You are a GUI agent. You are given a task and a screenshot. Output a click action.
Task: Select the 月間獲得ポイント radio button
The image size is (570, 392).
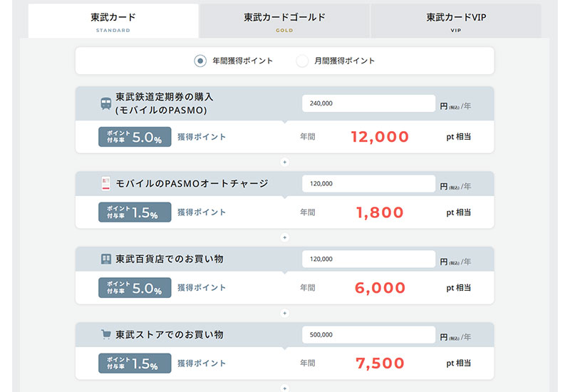click(x=302, y=61)
